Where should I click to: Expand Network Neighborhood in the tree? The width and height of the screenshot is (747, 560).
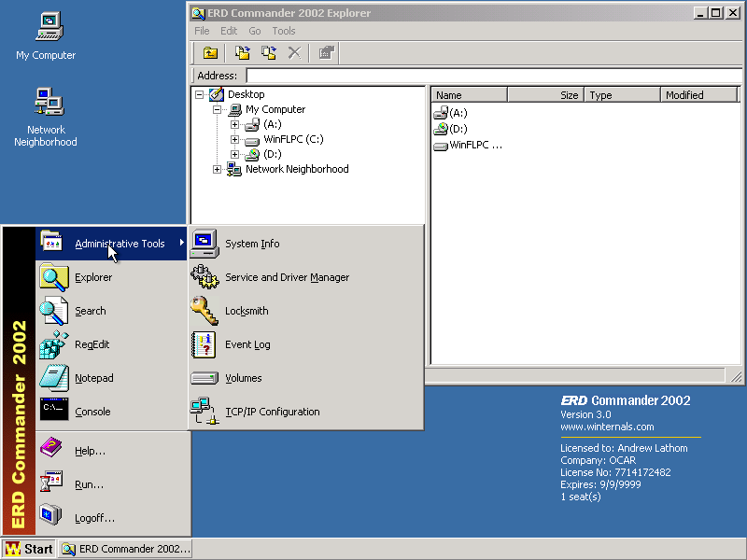[217, 169]
